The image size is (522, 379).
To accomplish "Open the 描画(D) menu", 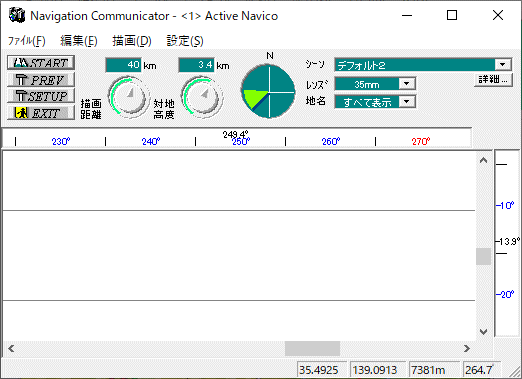I will 132,41.
